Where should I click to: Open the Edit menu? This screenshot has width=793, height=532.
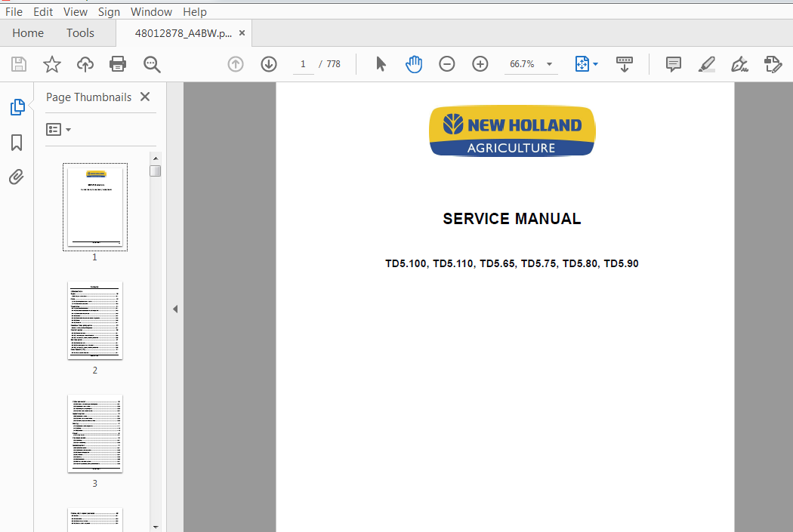43,11
